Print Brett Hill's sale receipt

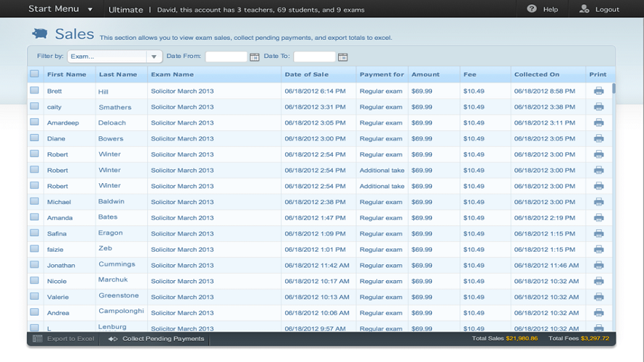click(598, 90)
